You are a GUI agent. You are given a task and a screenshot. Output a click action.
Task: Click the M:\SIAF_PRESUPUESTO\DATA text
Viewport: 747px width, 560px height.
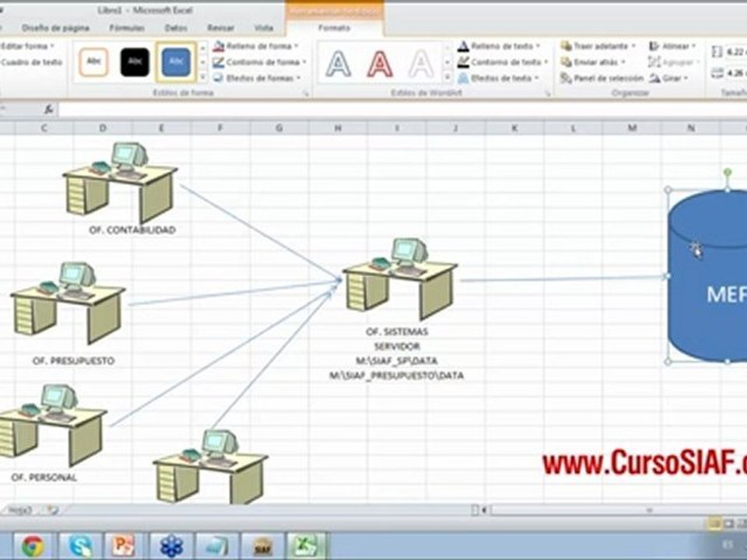point(396,376)
